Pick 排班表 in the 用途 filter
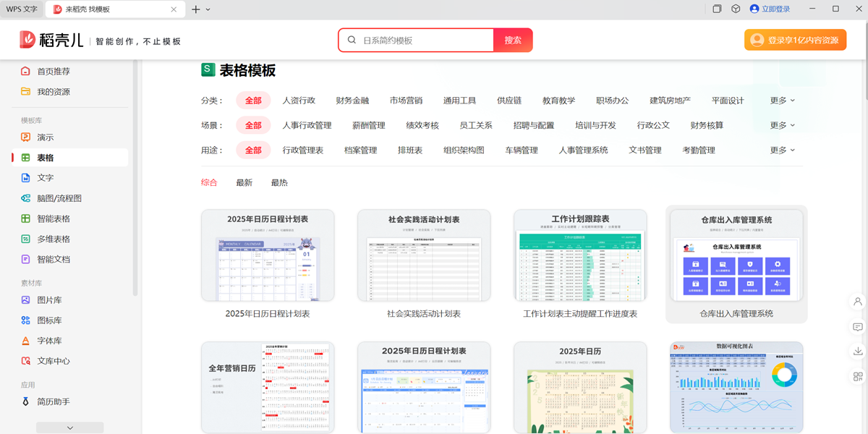Screen dimensions: 868x434 [x=410, y=150]
